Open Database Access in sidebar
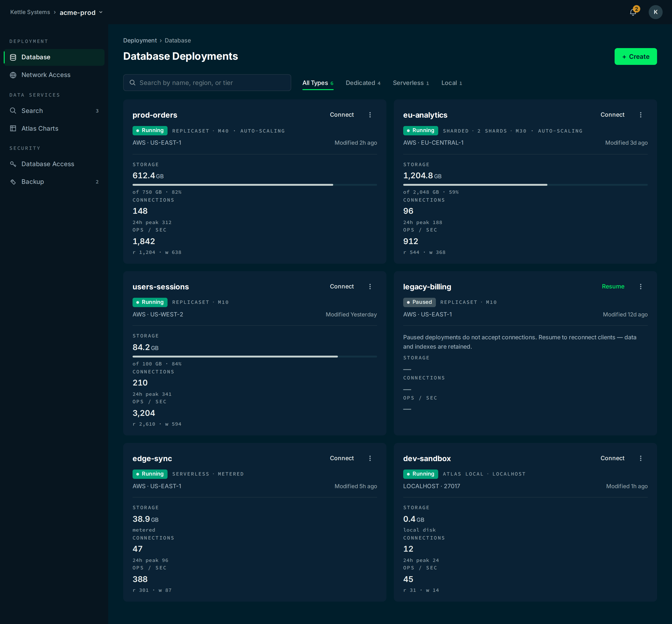This screenshot has width=672, height=624. [x=54, y=164]
